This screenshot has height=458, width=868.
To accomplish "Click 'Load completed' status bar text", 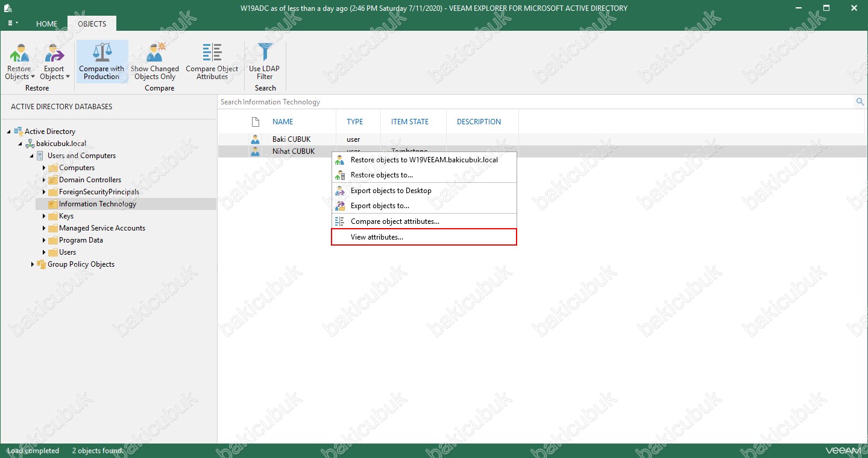I will [33, 451].
